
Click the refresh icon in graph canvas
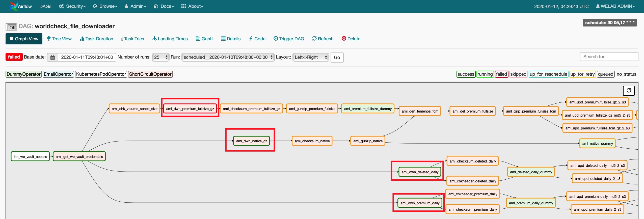(x=629, y=91)
